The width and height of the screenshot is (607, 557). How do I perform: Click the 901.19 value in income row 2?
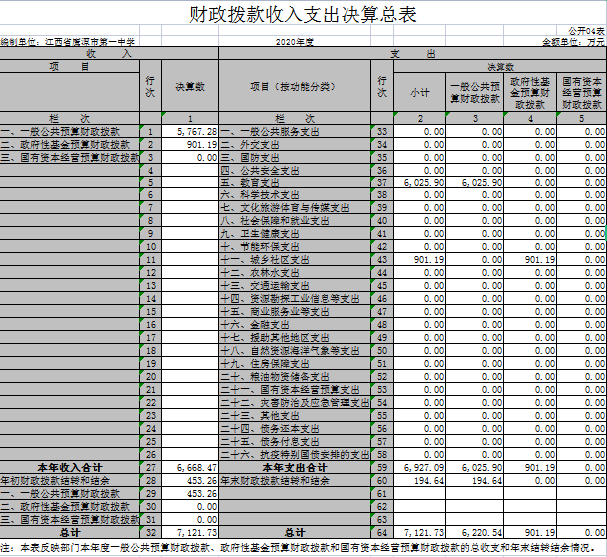(x=202, y=145)
